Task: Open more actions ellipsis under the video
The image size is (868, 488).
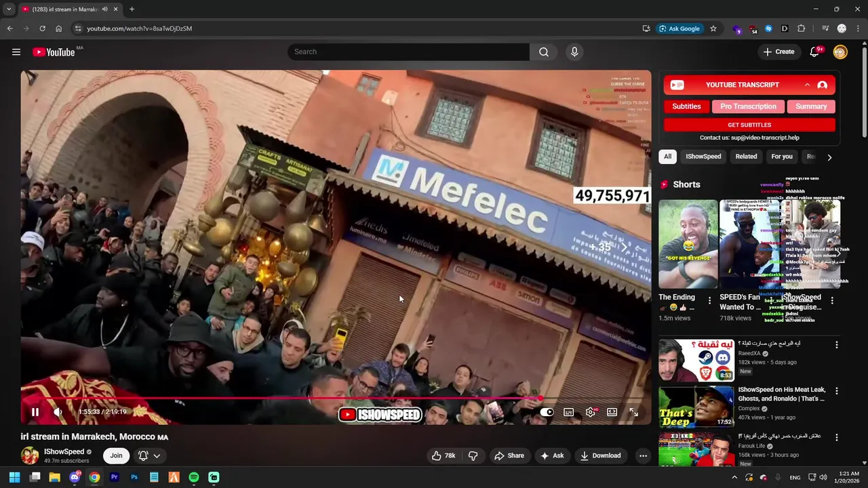Action: coord(643,455)
